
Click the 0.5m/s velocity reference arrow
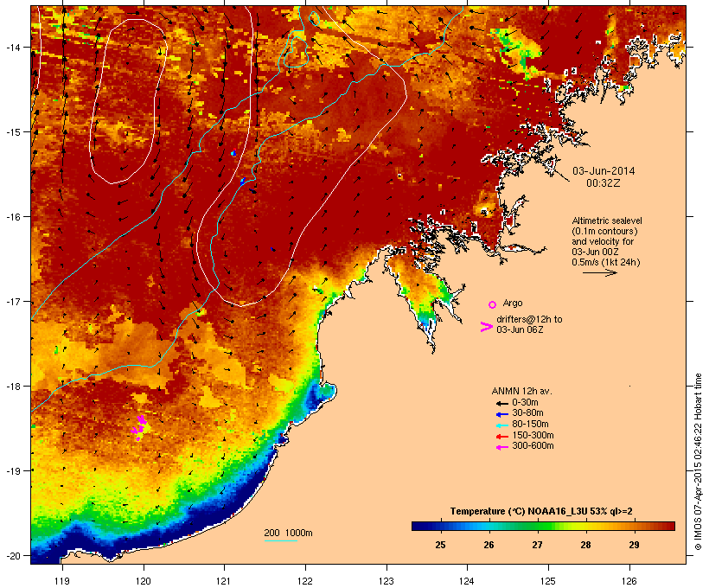click(x=599, y=272)
